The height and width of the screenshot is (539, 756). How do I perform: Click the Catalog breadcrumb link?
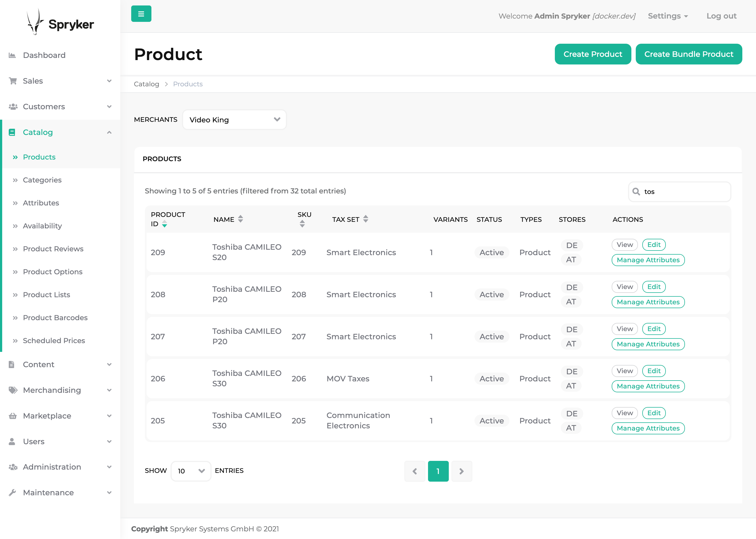click(x=146, y=84)
